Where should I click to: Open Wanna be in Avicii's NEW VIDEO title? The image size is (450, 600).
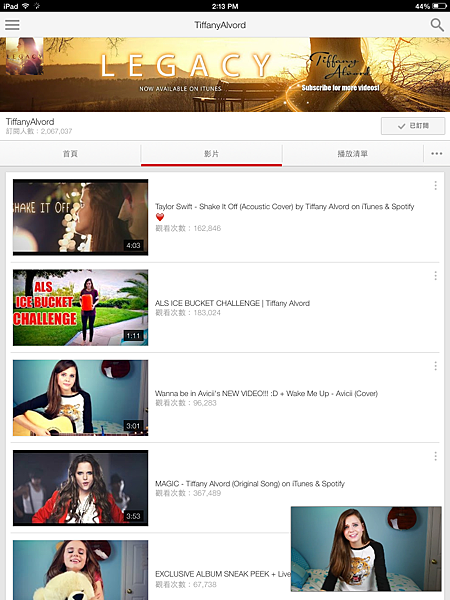click(x=266, y=393)
